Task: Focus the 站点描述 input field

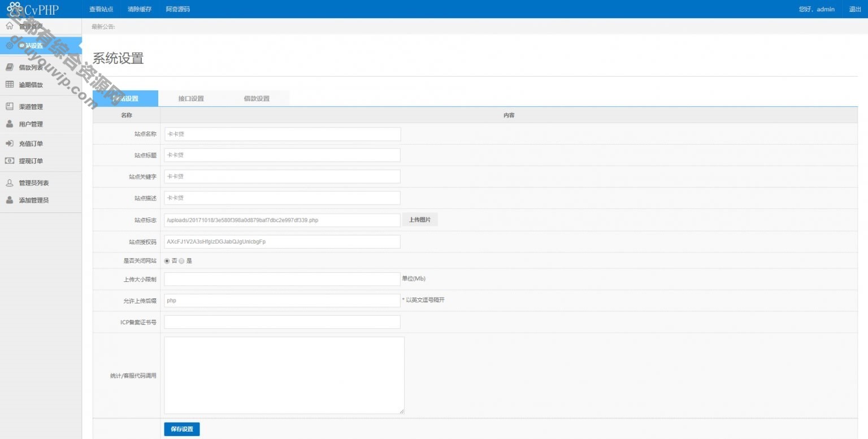Action: click(283, 198)
